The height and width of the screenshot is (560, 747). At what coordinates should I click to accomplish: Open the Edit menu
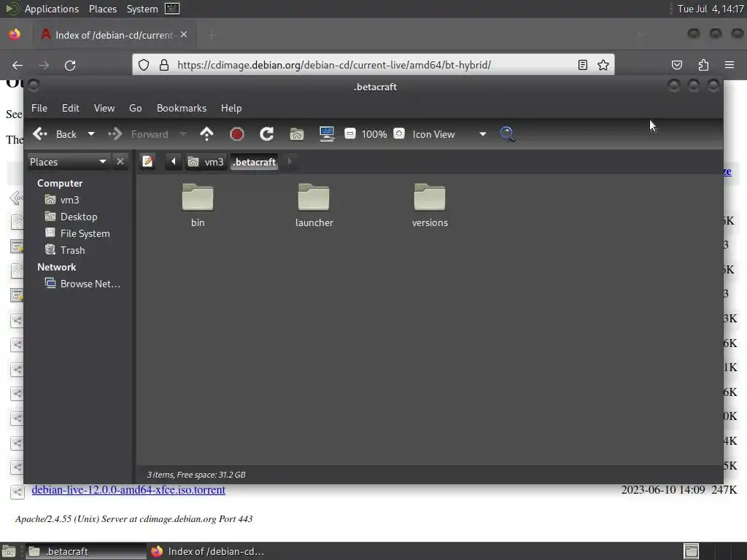(x=71, y=108)
